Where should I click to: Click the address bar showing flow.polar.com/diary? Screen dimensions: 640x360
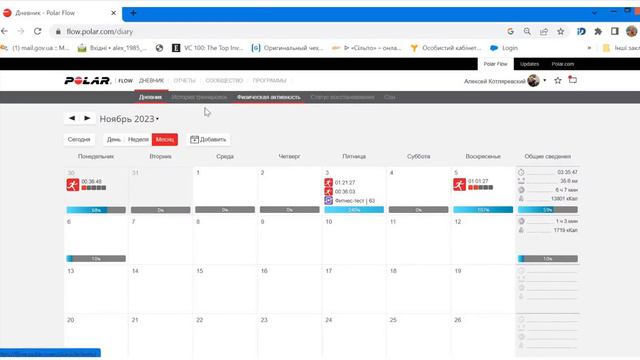(278, 31)
